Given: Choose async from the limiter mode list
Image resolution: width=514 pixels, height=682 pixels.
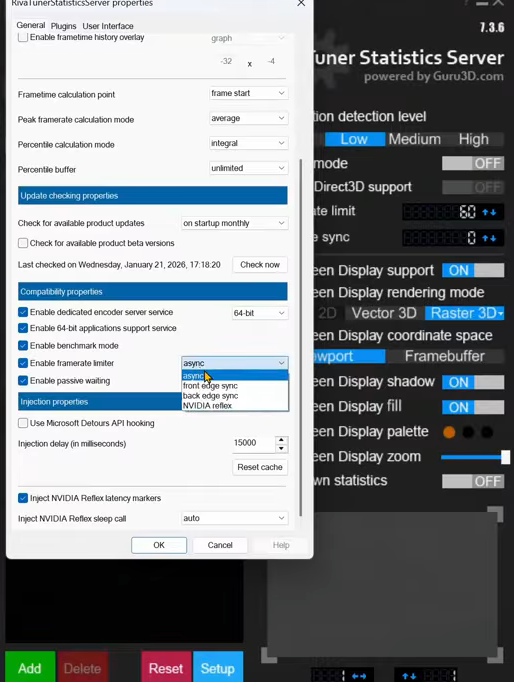Looking at the screenshot, I should click(235, 376).
